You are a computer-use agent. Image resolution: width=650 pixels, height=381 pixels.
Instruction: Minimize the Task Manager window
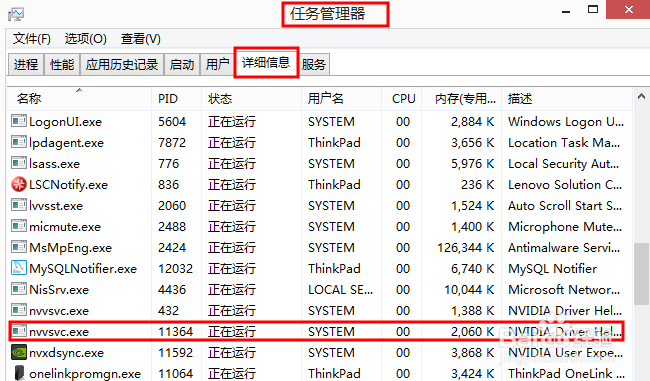coord(565,11)
